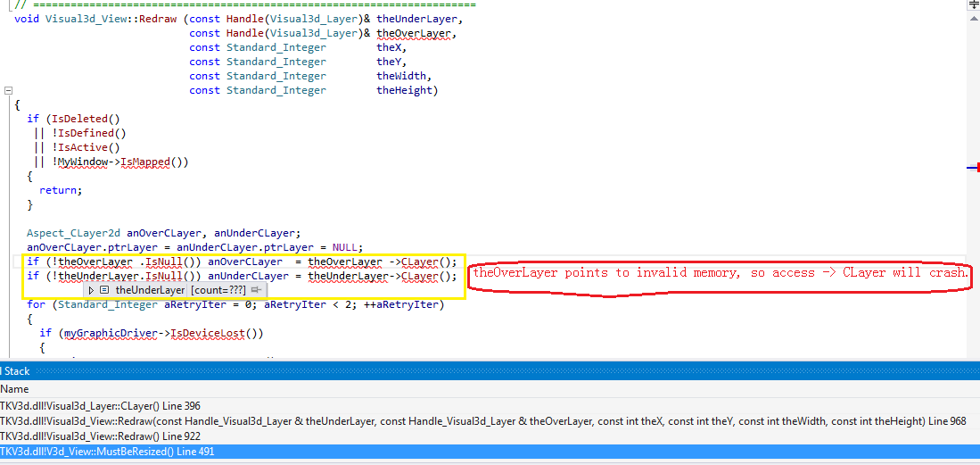Select the Redraw Line 968 stack frame

click(482, 421)
